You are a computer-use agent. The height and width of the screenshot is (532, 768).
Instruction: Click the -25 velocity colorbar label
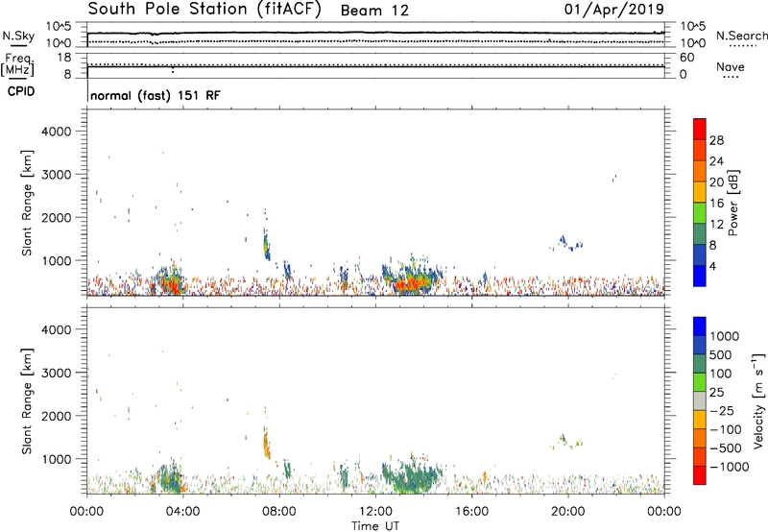(x=722, y=411)
